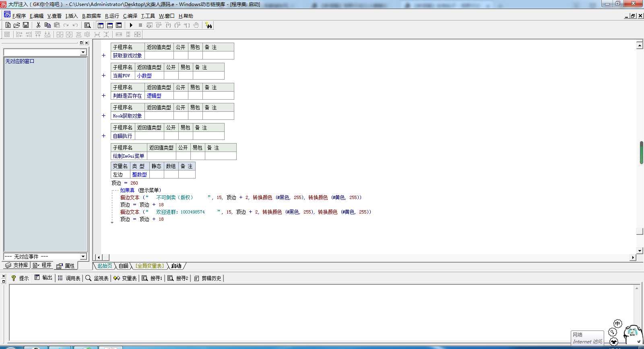Click the step-out braces debug icon
Viewport: 644px width, 349px height.
pos(178,25)
